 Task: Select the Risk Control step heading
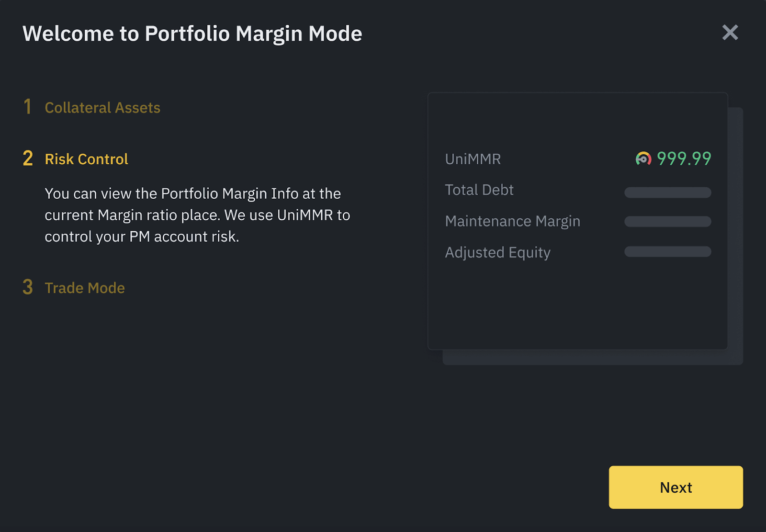click(x=86, y=159)
